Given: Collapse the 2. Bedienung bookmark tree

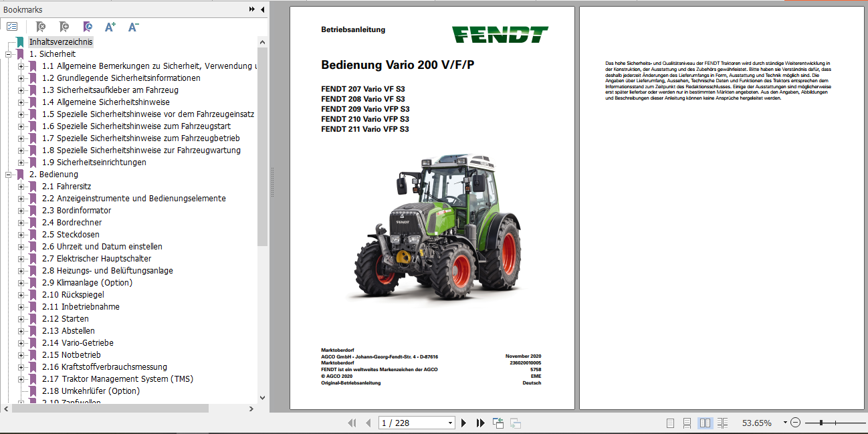Looking at the screenshot, I should (9, 175).
